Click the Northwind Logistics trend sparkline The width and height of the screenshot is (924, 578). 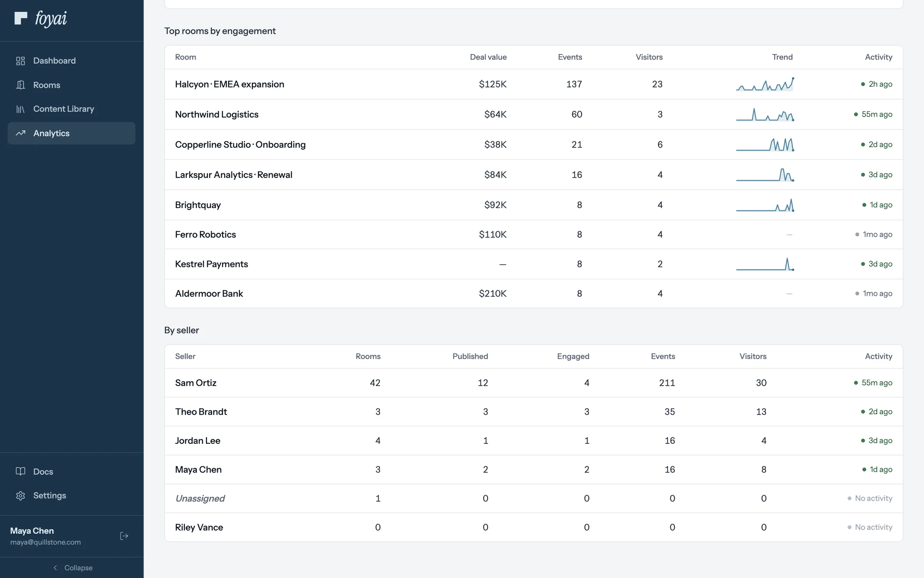click(x=765, y=114)
